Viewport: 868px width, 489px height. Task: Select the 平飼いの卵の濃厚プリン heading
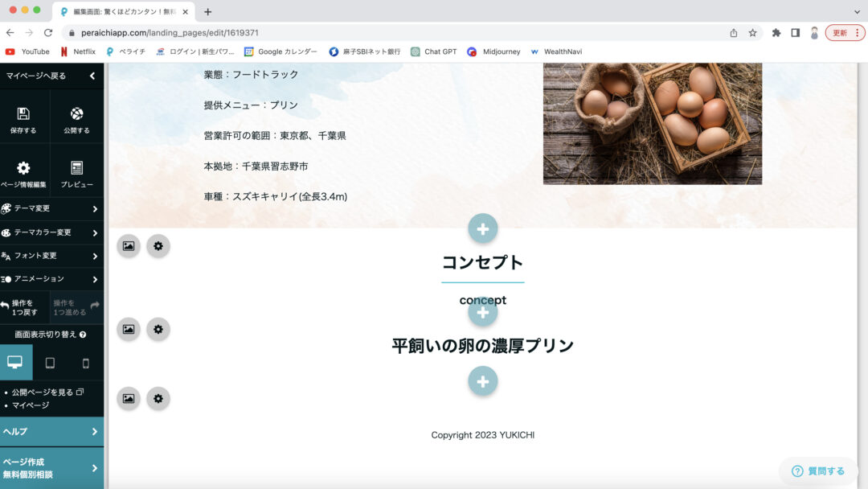(x=483, y=346)
